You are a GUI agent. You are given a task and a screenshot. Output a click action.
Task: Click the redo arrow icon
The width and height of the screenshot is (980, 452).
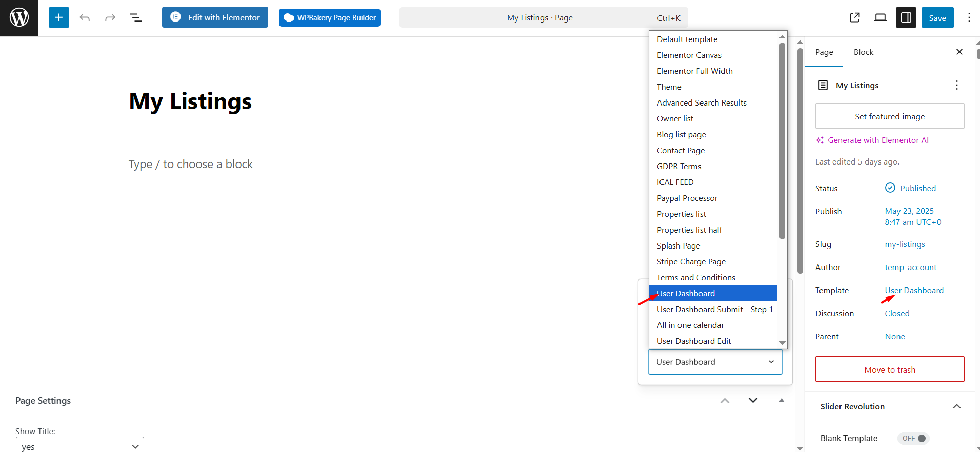tap(110, 18)
